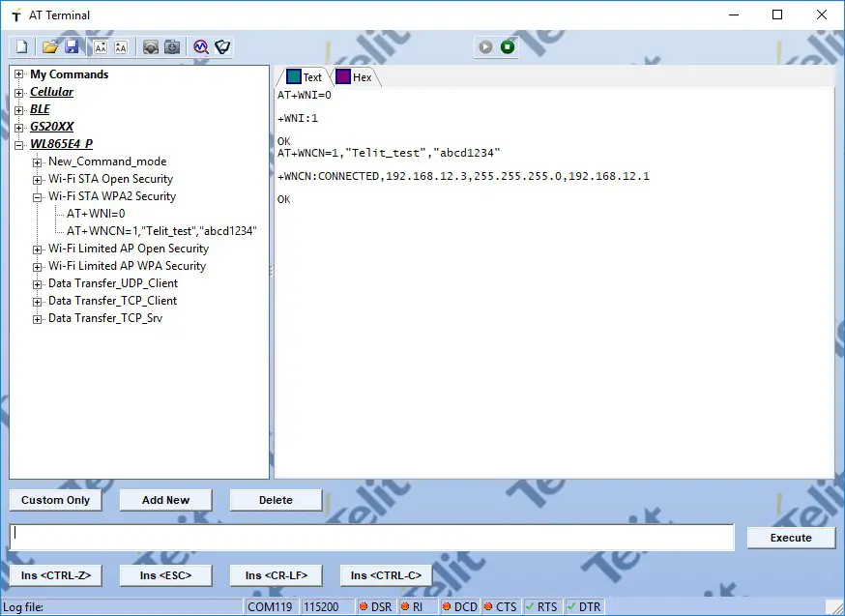Select the AT+WNI=0 command in the tree
The image size is (845, 616).
[96, 214]
